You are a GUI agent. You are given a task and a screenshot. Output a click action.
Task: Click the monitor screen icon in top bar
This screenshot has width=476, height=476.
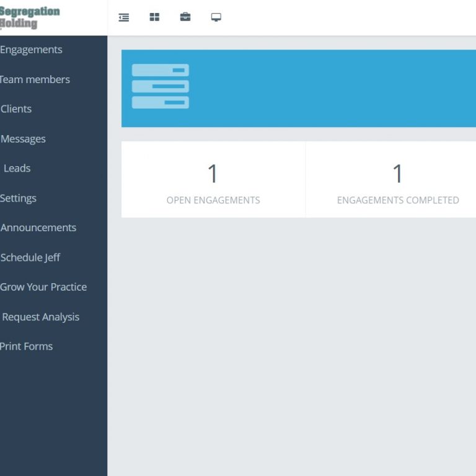(216, 17)
